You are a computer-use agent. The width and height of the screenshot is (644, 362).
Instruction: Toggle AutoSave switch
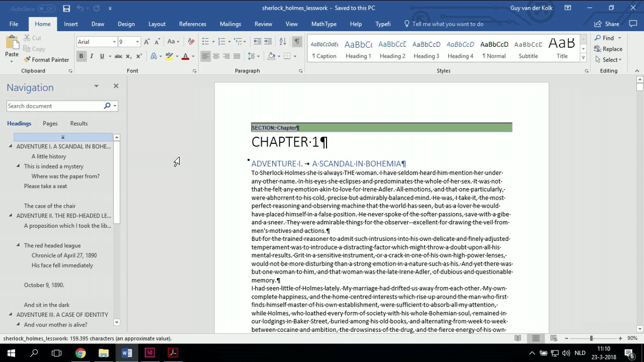click(46, 9)
